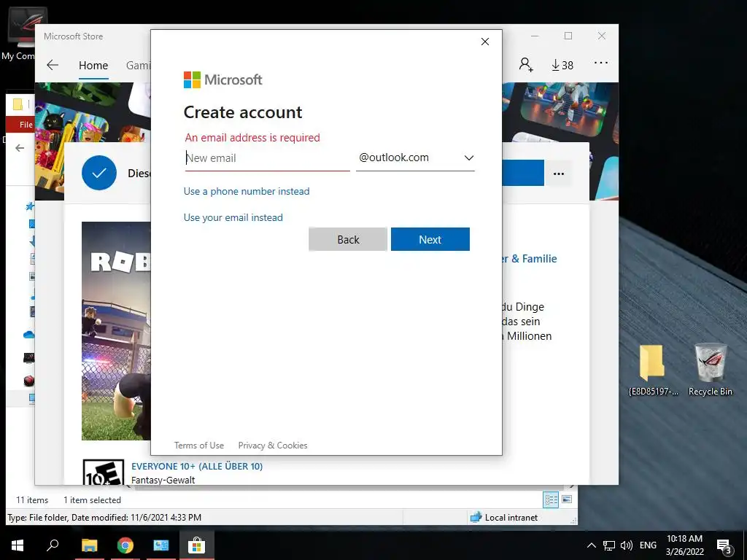Click the ellipsis button beside the blue button

point(558,174)
